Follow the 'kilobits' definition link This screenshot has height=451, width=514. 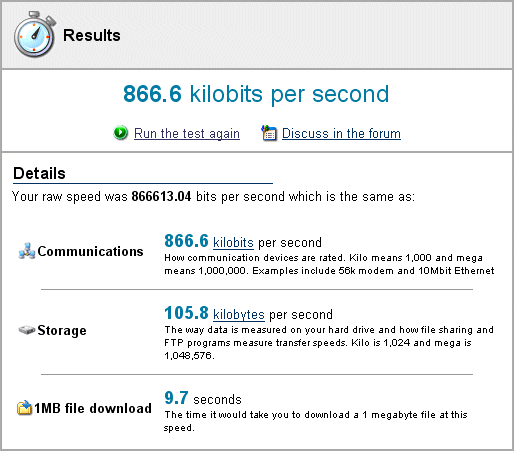[233, 242]
